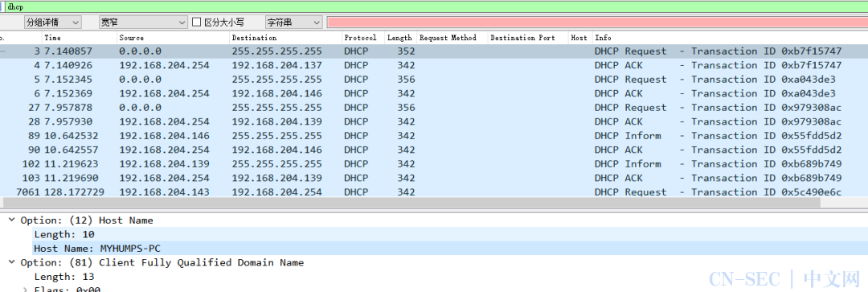Click Transaction ID 0xb689b749 in packet 103
Image resolution: width=868 pixels, height=292 pixels.
[766, 178]
